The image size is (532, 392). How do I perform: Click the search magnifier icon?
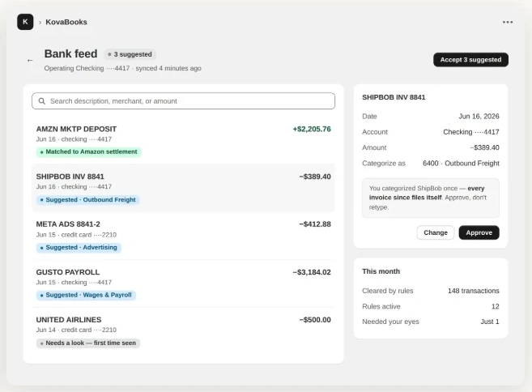(x=42, y=101)
